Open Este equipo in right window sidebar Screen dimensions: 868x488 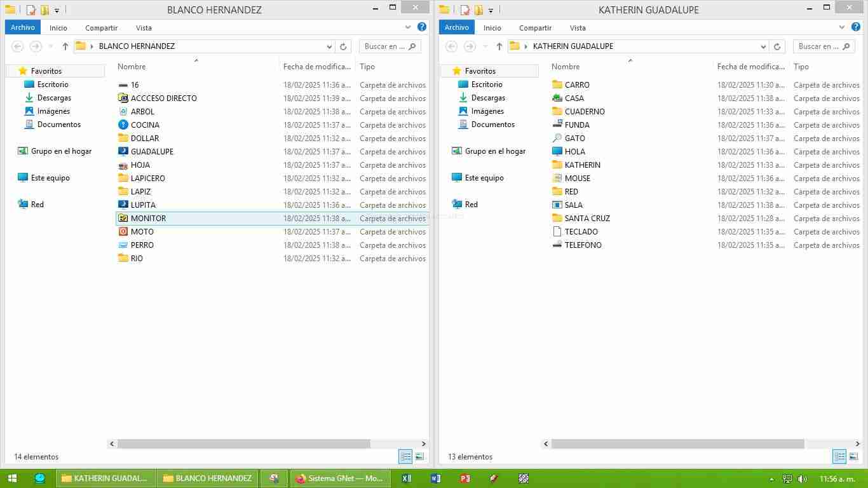click(477, 178)
